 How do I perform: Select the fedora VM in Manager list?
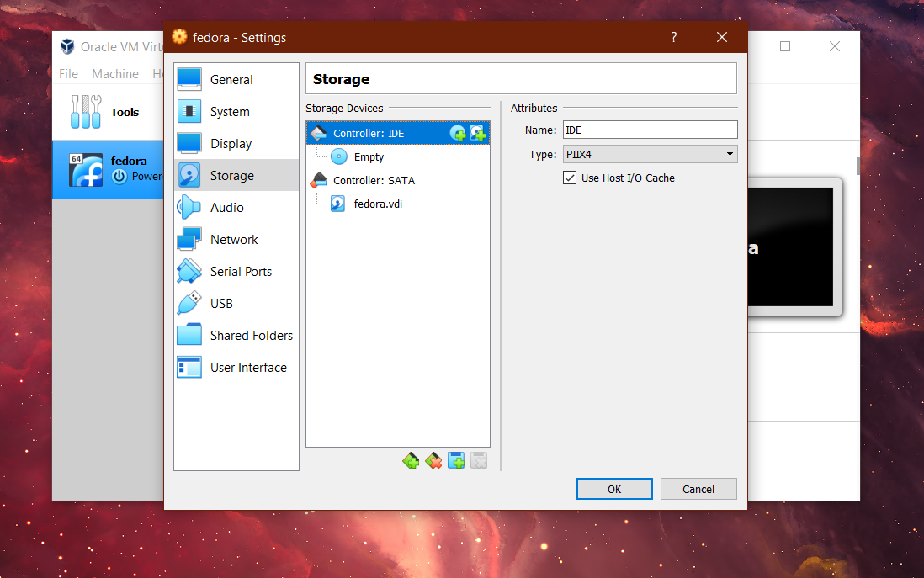pos(108,170)
